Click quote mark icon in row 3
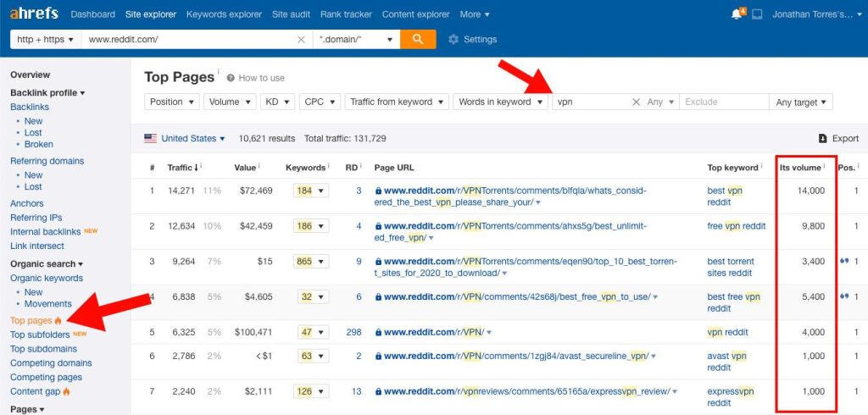The height and width of the screenshot is (415, 868). click(x=844, y=261)
